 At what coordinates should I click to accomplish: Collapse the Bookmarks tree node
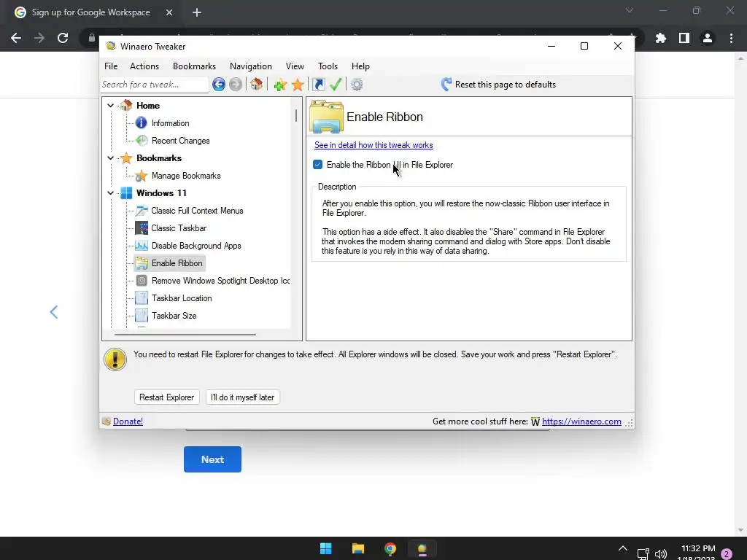pyautogui.click(x=111, y=158)
